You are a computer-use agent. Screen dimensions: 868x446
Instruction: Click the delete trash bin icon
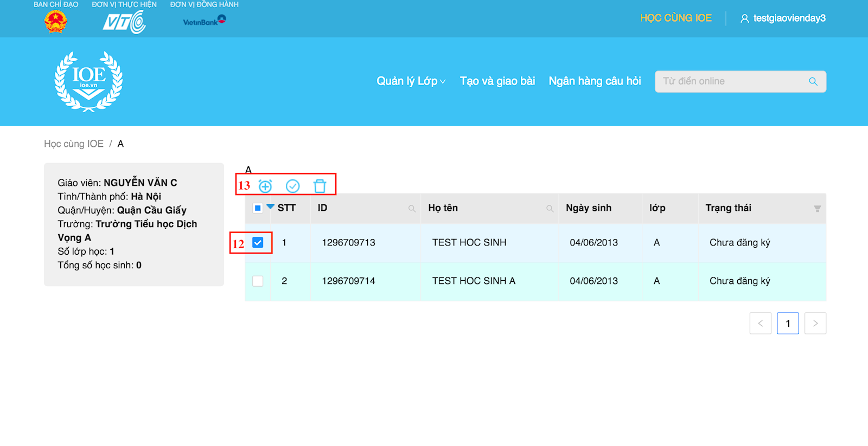[x=320, y=186]
